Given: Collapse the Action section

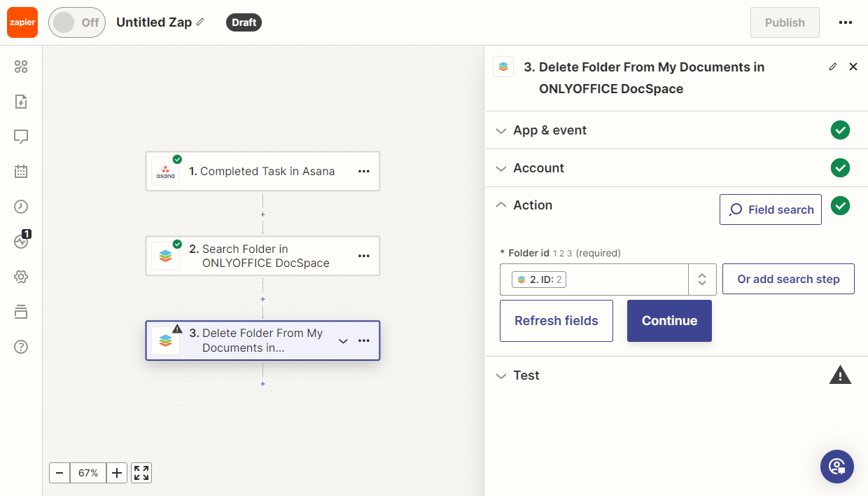Looking at the screenshot, I should click(x=533, y=205).
